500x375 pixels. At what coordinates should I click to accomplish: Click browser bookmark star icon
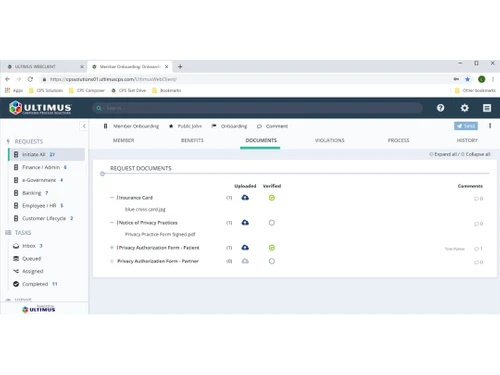(x=467, y=79)
